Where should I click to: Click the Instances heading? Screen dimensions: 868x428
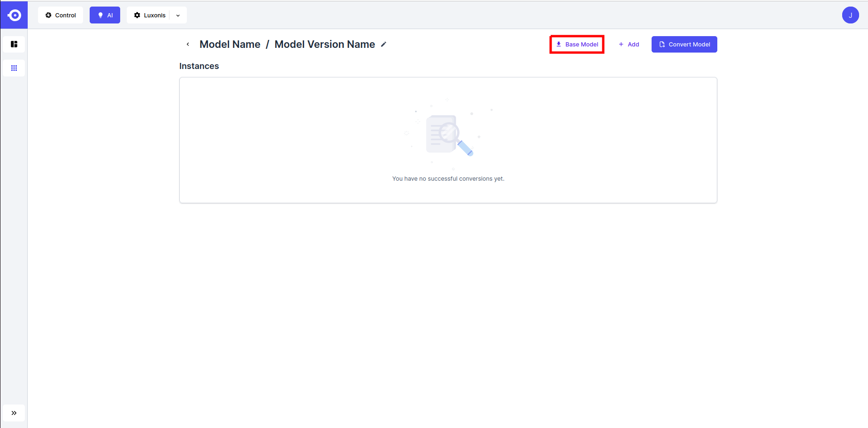(x=199, y=66)
